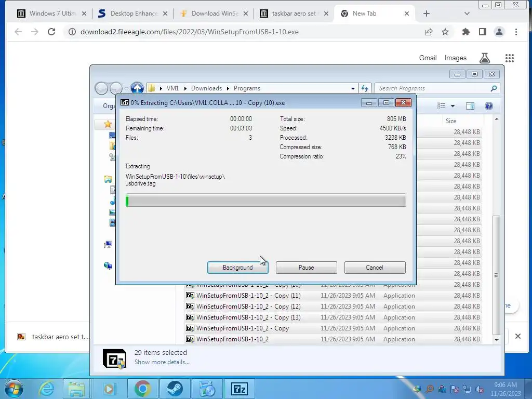Click the Explorer Up folder button
Image resolution: width=532 pixels, height=399 pixels.
pos(137,88)
